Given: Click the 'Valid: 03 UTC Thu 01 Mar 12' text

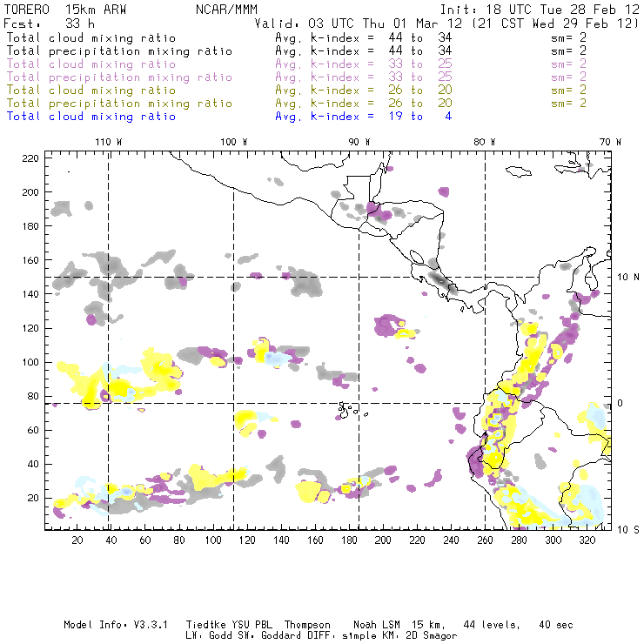Looking at the screenshot, I should (x=359, y=23).
